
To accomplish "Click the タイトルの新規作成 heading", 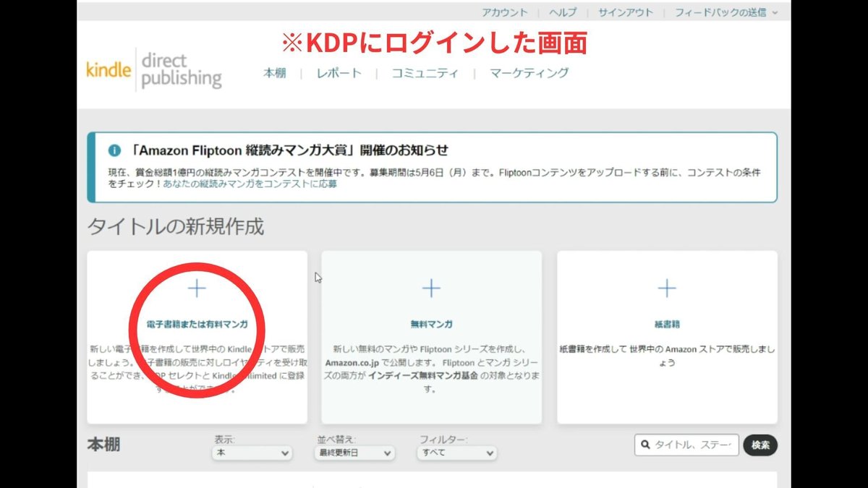I will coord(176,226).
